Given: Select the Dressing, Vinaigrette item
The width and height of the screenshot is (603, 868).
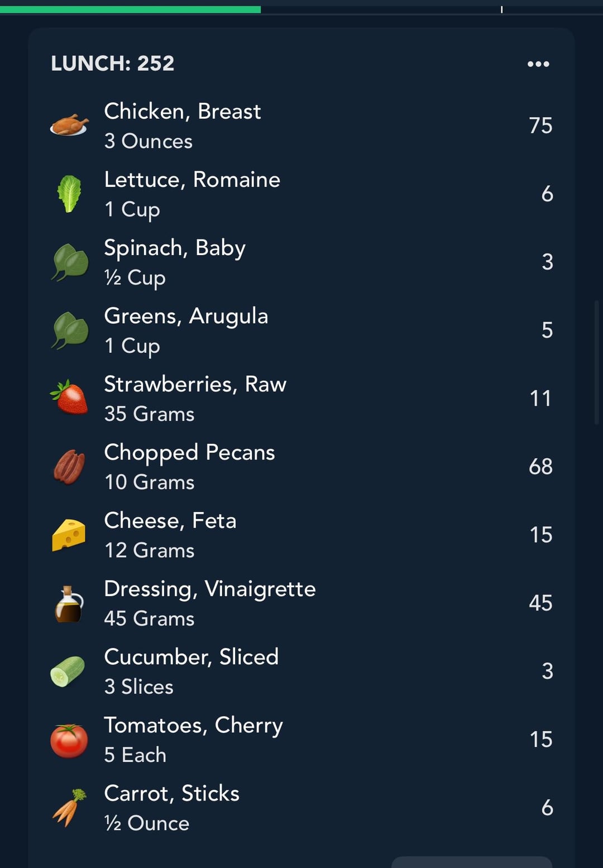Looking at the screenshot, I should 301,603.
